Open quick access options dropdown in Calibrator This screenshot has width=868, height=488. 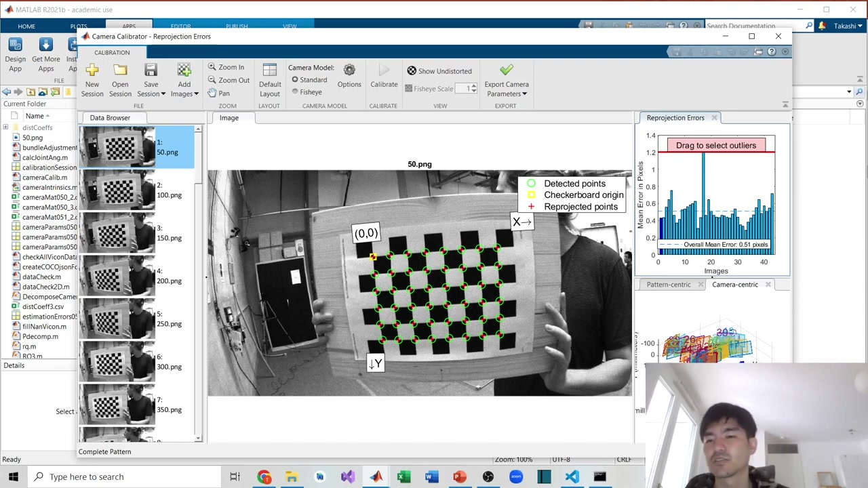[785, 52]
